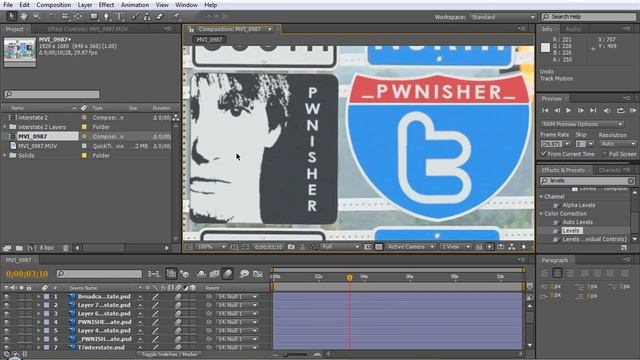Click the RAM Preview button

(632, 110)
